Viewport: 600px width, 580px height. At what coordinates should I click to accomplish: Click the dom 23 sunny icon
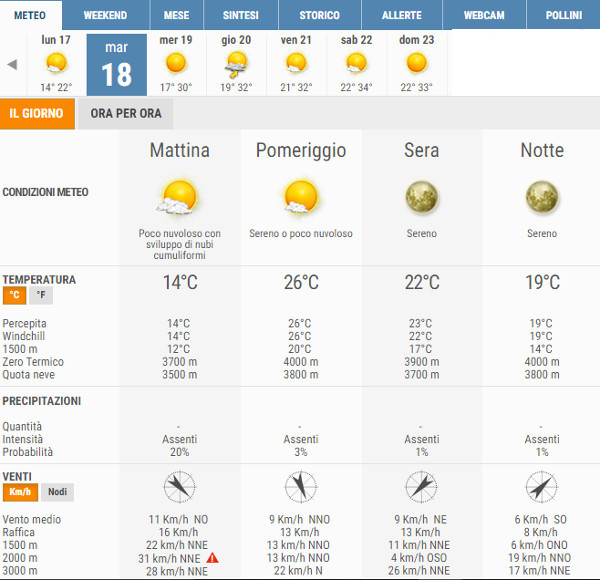click(x=417, y=63)
